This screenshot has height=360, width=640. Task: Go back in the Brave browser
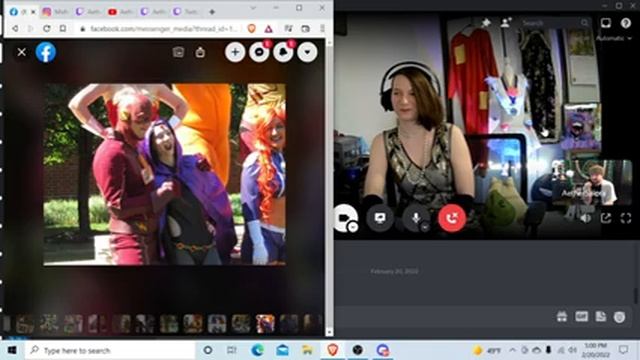tap(15, 29)
